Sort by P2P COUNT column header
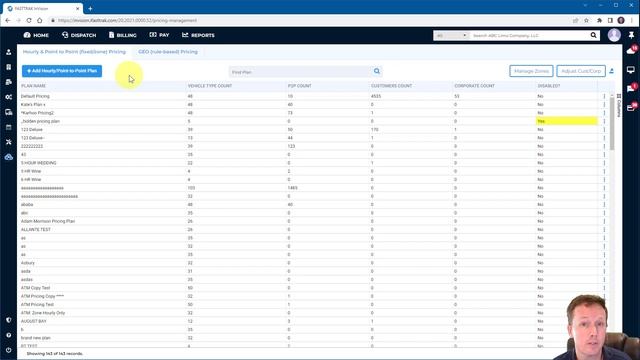This screenshot has height=360, width=640. (300, 86)
